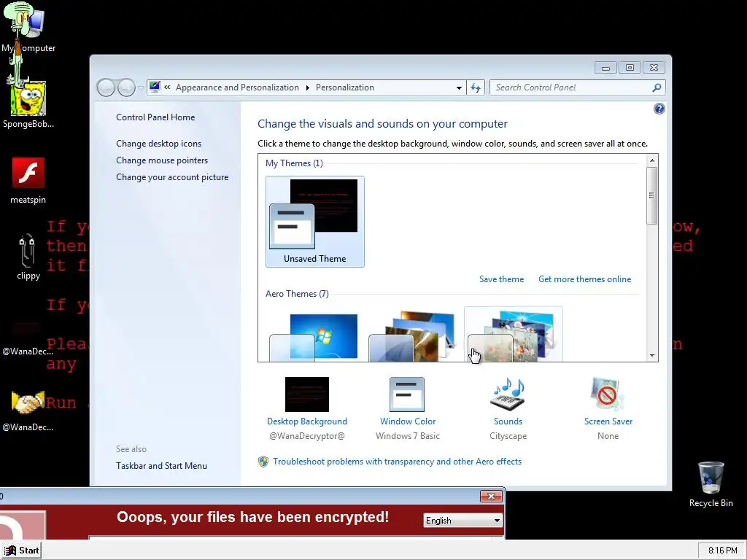Click the Desktop Background link text
The width and height of the screenshot is (747, 560).
pyautogui.click(x=307, y=421)
